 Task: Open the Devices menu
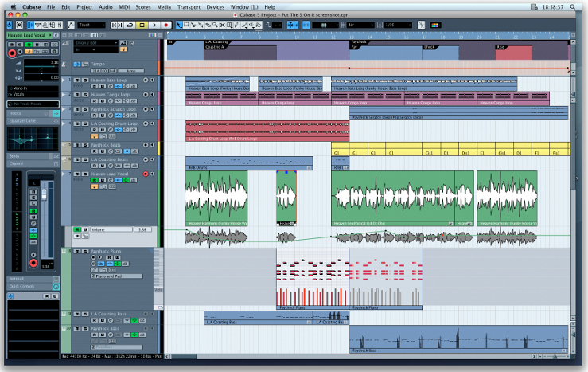click(216, 6)
